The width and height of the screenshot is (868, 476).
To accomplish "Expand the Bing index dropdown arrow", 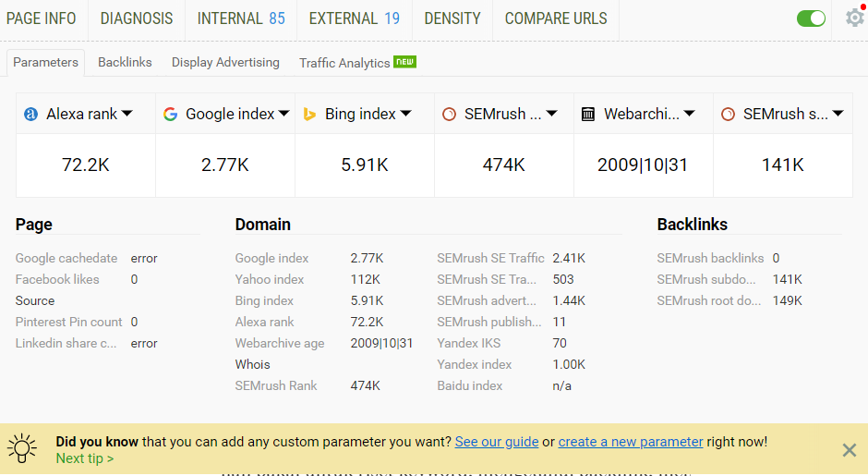I will [x=405, y=114].
